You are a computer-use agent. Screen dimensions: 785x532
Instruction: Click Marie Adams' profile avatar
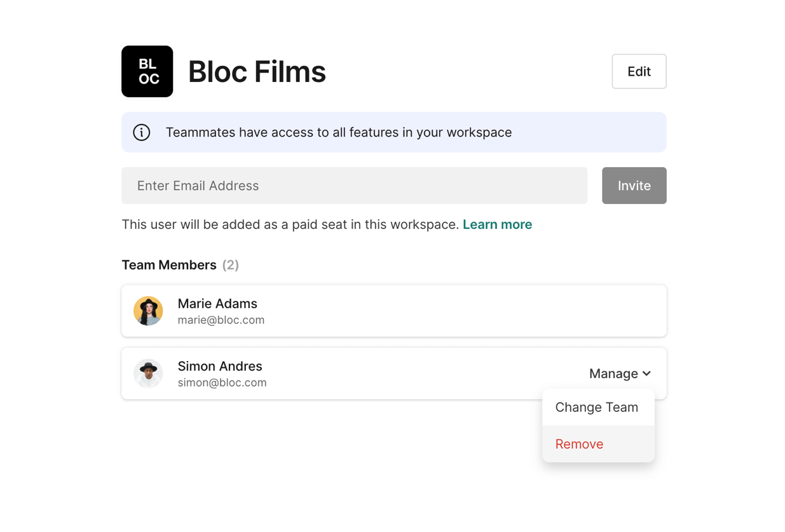pos(148,311)
